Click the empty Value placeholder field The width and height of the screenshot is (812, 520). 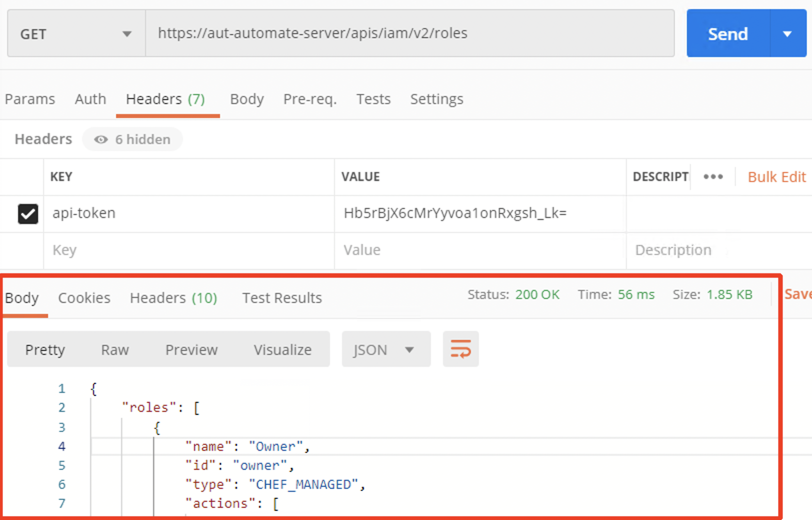pyautogui.click(x=480, y=250)
